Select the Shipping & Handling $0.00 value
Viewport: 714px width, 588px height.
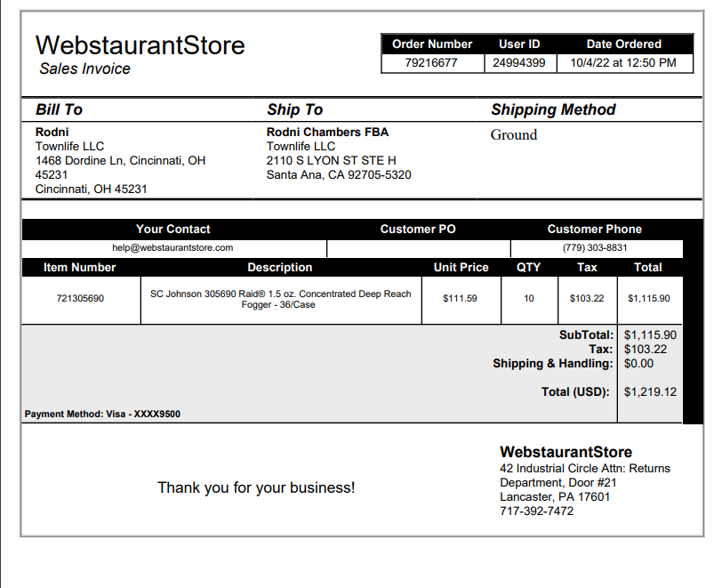[x=638, y=364]
